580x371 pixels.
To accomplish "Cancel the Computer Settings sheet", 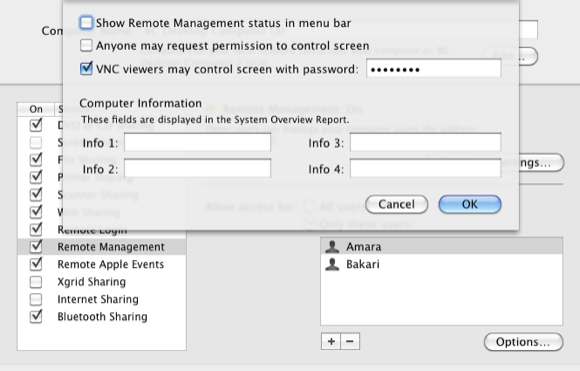I will (x=397, y=204).
